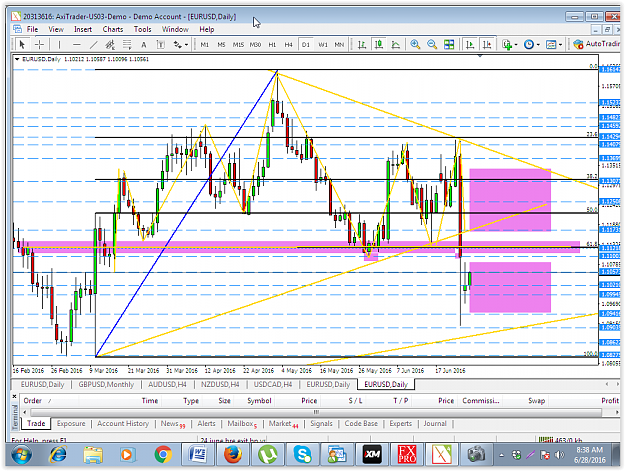Sort trades by Profit column
The width and height of the screenshot is (625, 471).
point(610,400)
